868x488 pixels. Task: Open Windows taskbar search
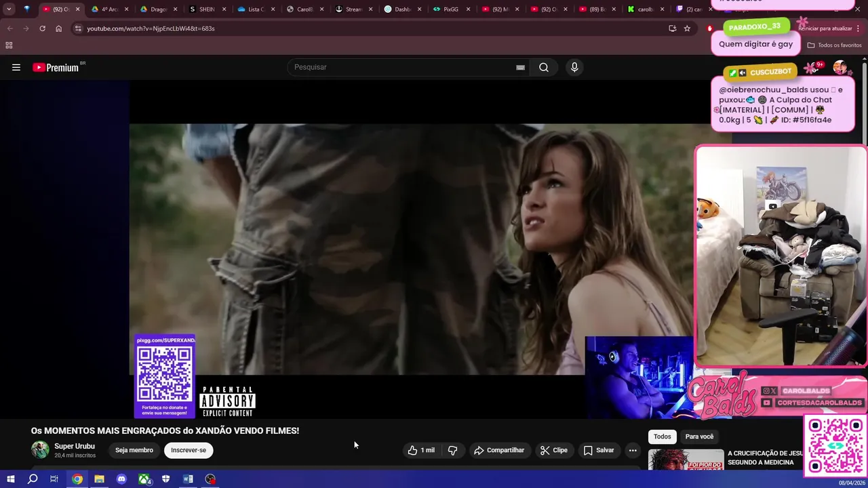tap(33, 479)
